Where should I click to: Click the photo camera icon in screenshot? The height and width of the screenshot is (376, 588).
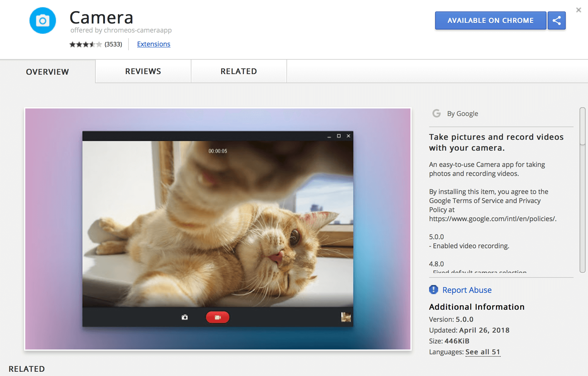coord(185,317)
